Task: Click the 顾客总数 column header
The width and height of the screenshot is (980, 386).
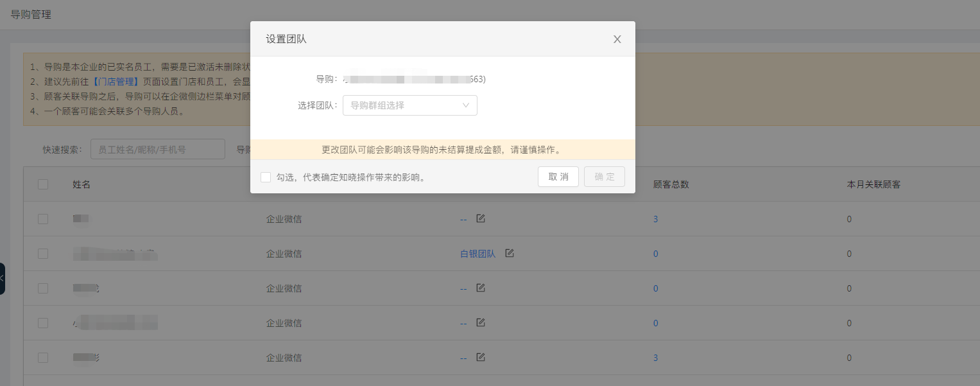Action: click(671, 184)
